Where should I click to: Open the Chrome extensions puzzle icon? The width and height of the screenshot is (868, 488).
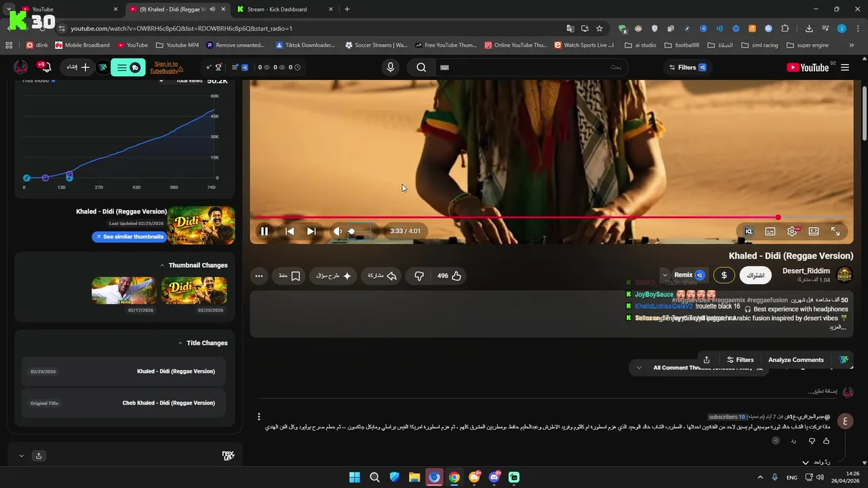point(785,28)
